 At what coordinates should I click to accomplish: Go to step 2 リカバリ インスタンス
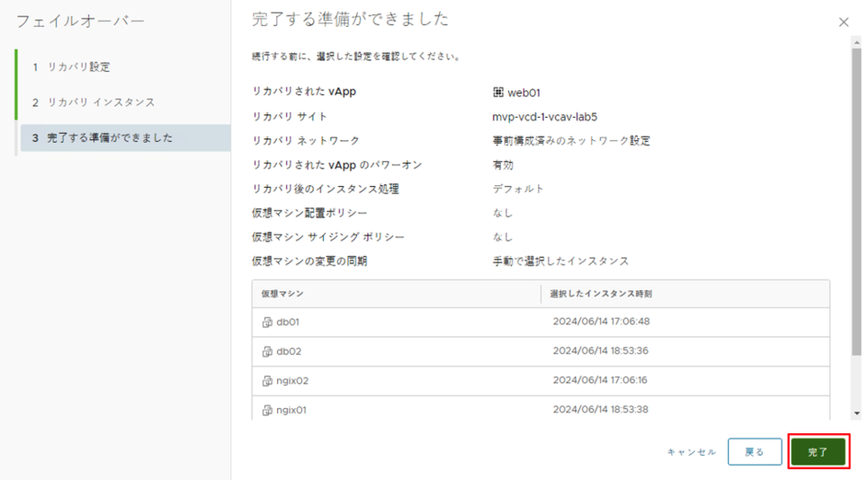coord(94,102)
